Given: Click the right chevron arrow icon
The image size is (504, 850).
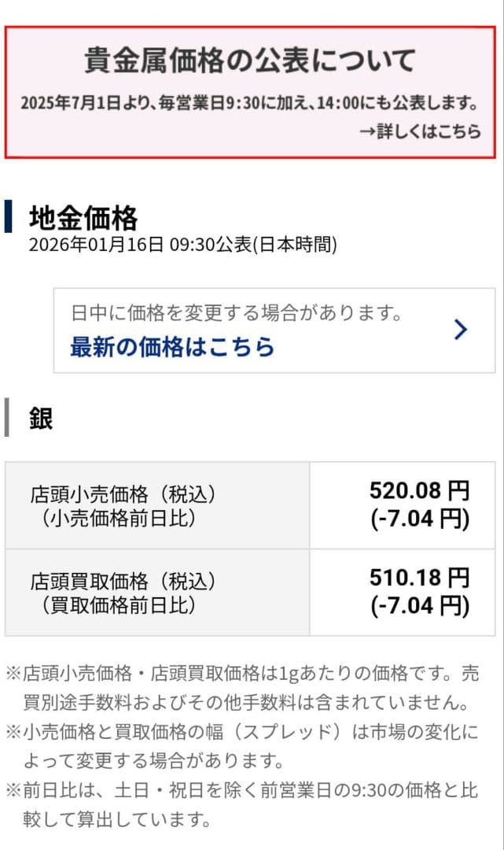Looking at the screenshot, I should click(461, 330).
